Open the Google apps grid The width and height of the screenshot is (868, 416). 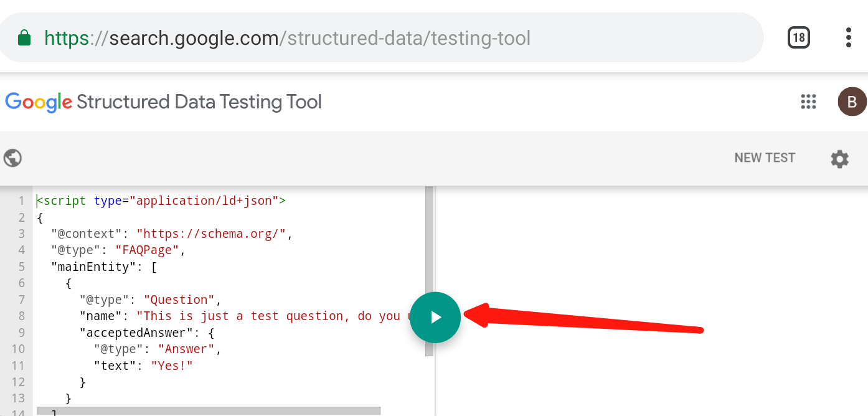coord(808,102)
